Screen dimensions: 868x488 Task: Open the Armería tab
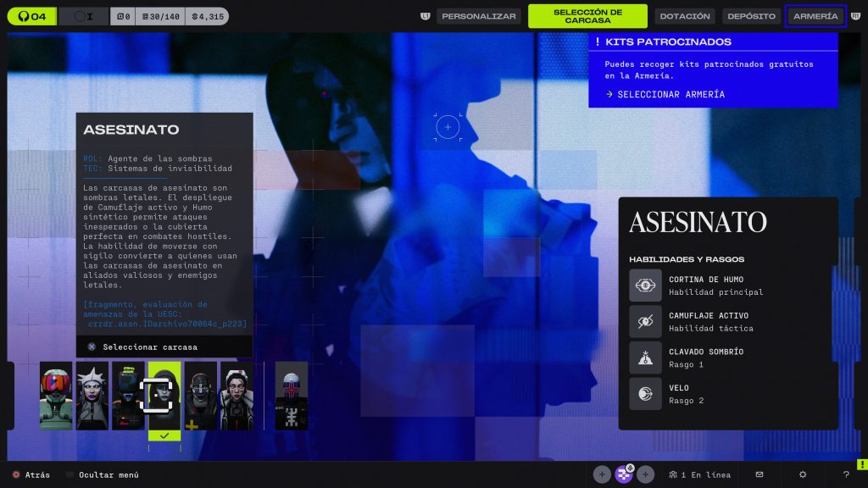(815, 16)
